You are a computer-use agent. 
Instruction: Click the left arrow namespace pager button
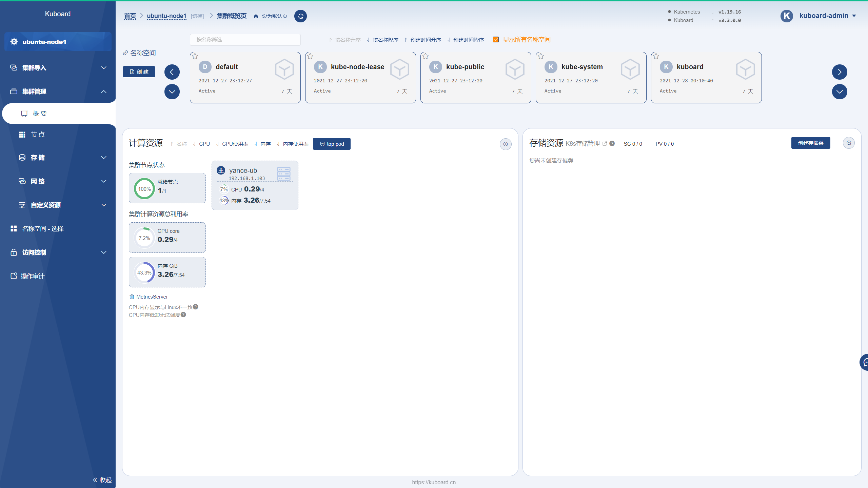[172, 72]
